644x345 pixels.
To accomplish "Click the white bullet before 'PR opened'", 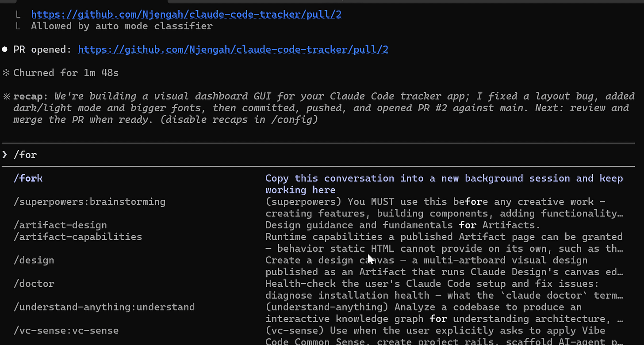I will pos(5,49).
